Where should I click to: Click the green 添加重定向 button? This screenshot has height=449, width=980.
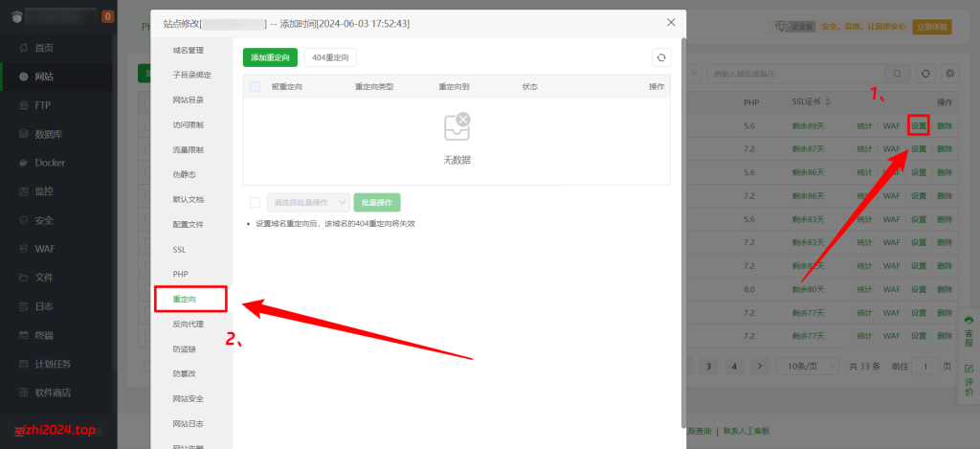click(270, 58)
